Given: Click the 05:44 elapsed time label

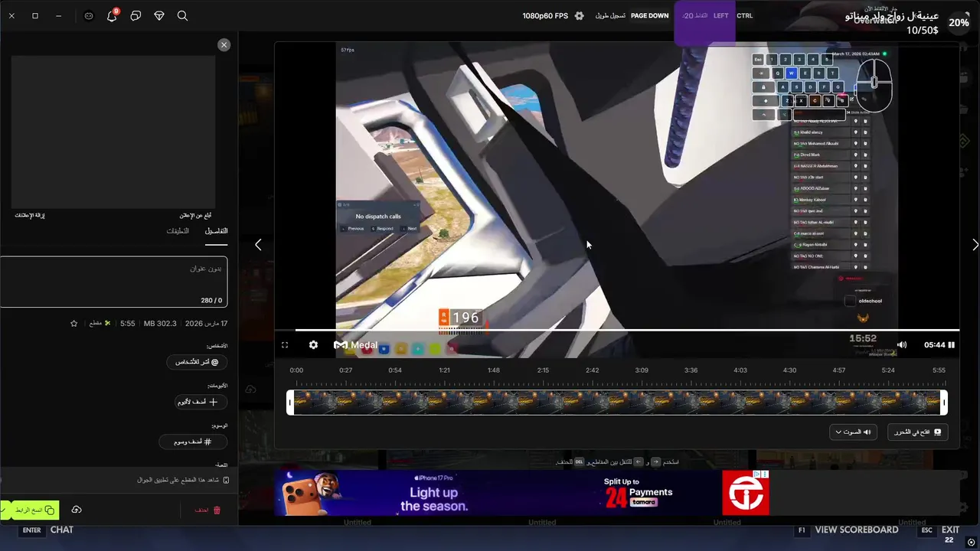Looking at the screenshot, I should click(934, 345).
